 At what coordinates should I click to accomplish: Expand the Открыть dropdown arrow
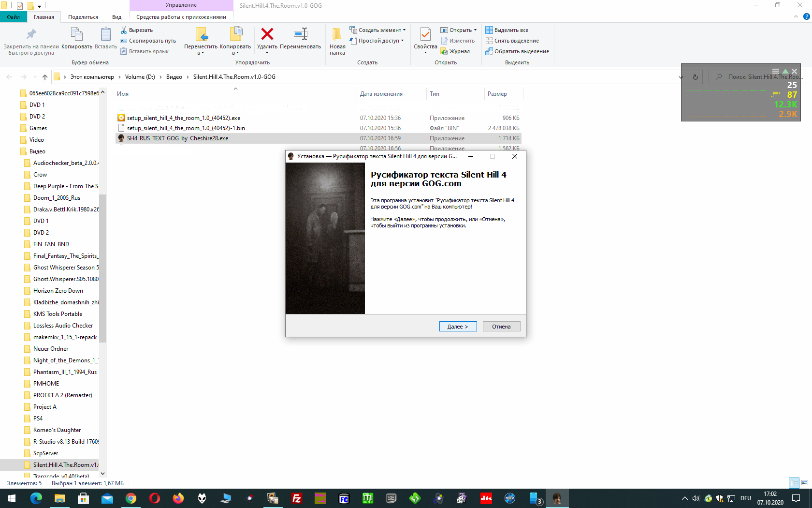point(475,30)
